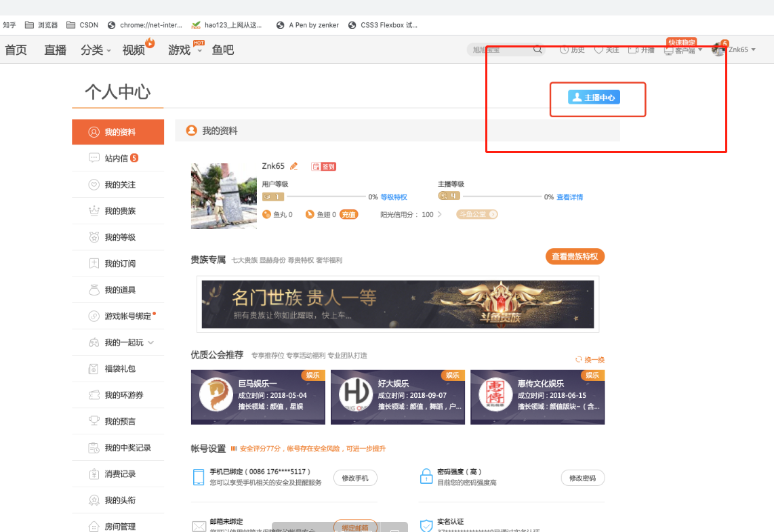Open the 巨马娱乐一 guild card
This screenshot has height=532, width=774.
pyautogui.click(x=258, y=396)
